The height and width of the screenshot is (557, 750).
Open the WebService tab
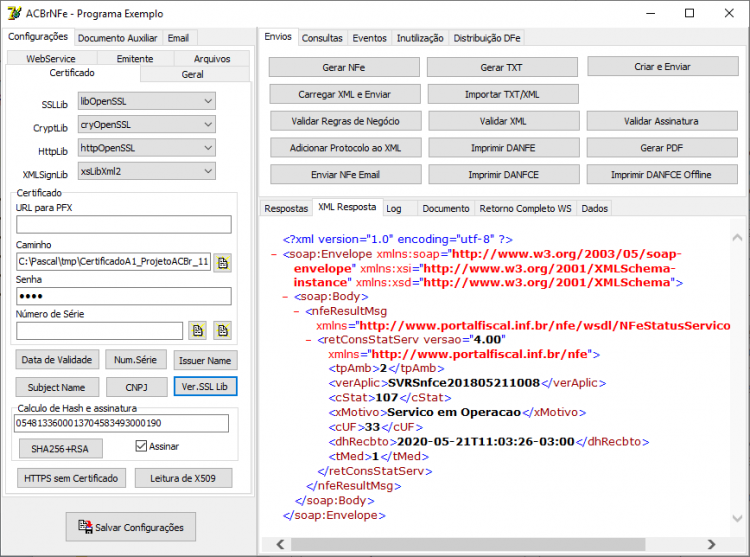click(51, 58)
